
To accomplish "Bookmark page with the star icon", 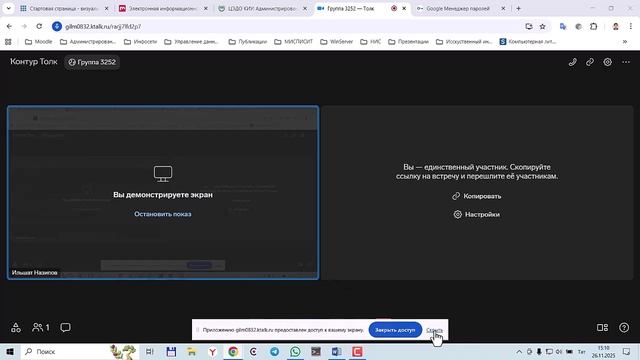I will [x=542, y=27].
